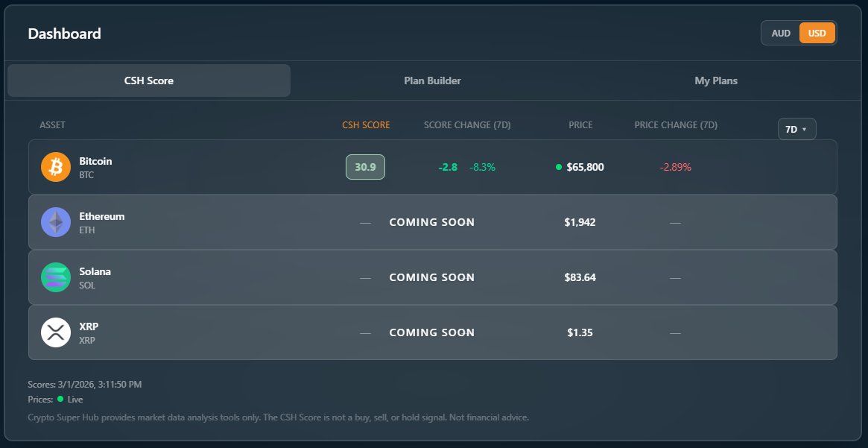The width and height of the screenshot is (868, 448).
Task: Click the $83.64 Solana price
Action: coord(580,277)
